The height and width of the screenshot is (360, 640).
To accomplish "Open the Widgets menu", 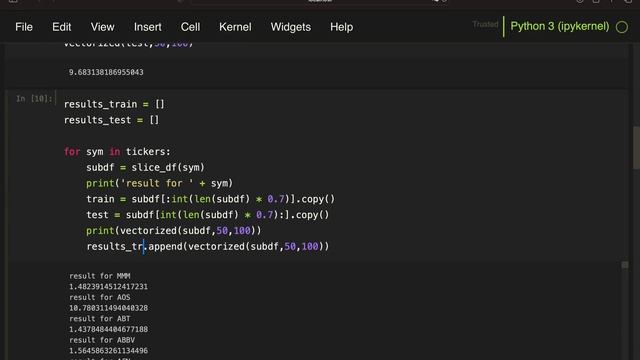I will pyautogui.click(x=291, y=27).
